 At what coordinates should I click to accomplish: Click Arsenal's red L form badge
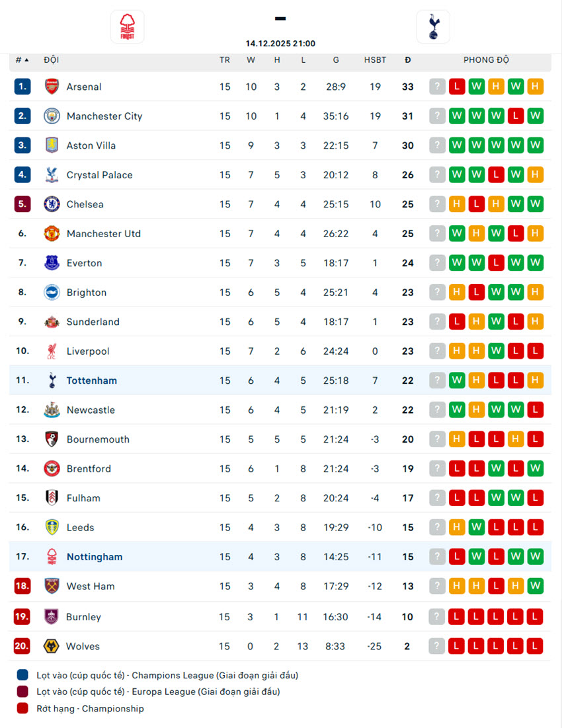[x=457, y=87]
